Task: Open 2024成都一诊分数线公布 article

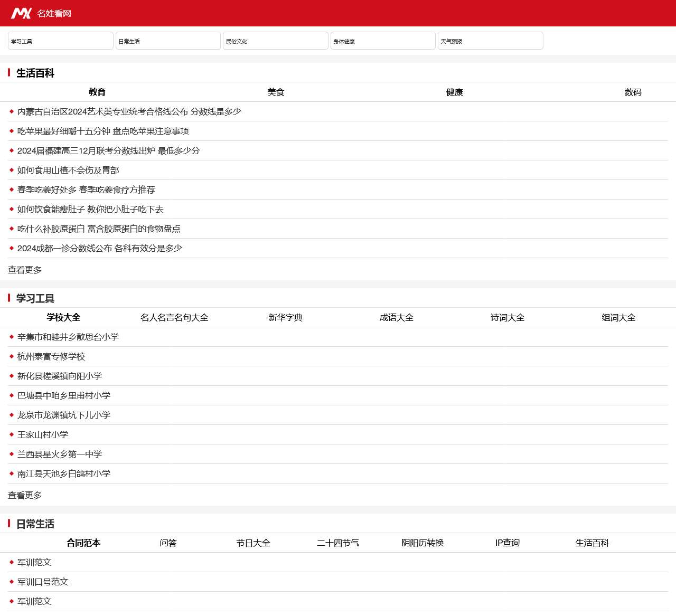Action: [100, 248]
